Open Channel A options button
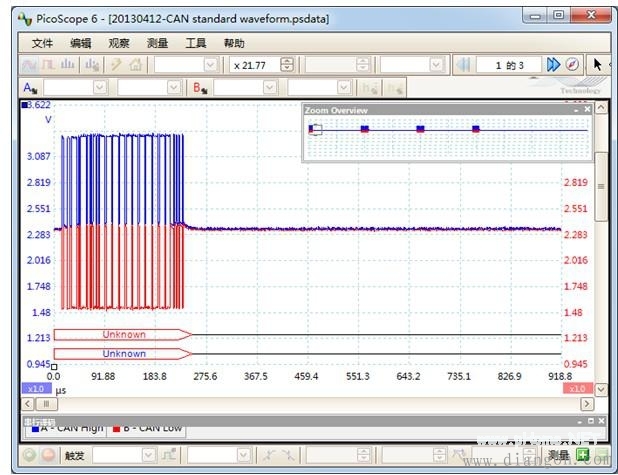This screenshot has width=618, height=475. point(29,88)
